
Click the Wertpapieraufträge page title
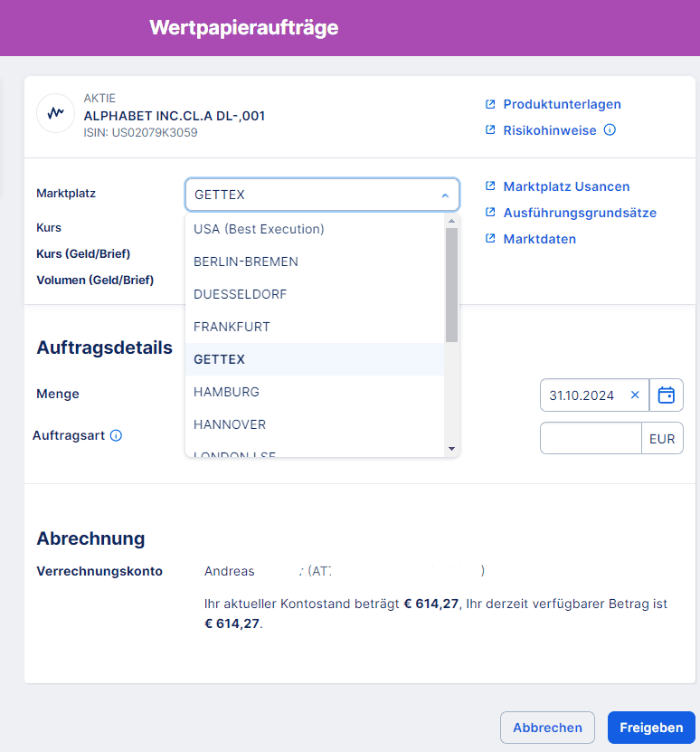click(x=244, y=27)
